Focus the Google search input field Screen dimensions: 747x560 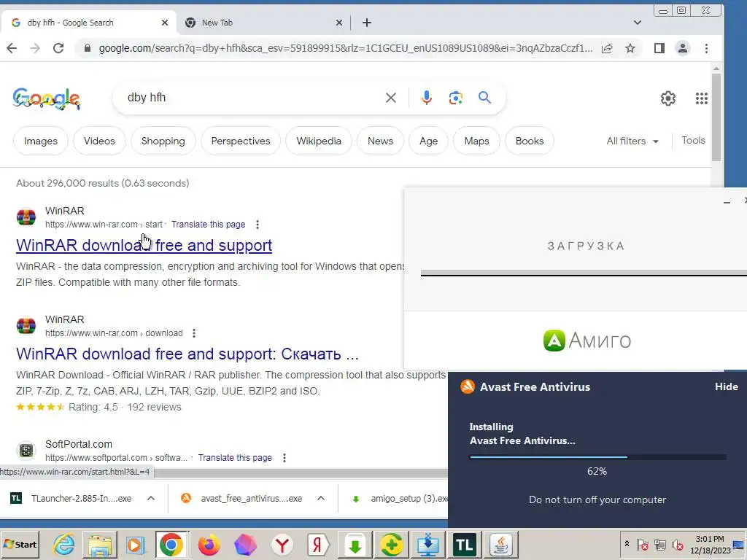[x=252, y=98]
